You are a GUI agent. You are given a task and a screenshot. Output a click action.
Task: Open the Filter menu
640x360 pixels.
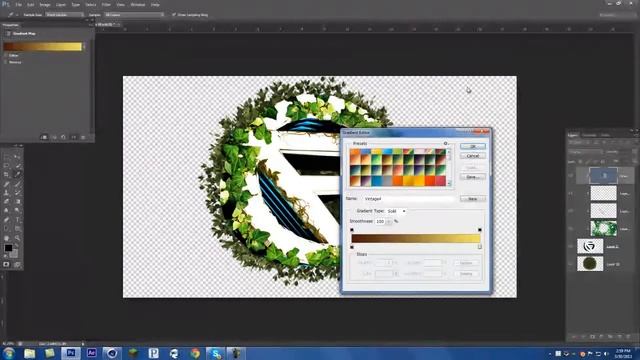point(106,4)
